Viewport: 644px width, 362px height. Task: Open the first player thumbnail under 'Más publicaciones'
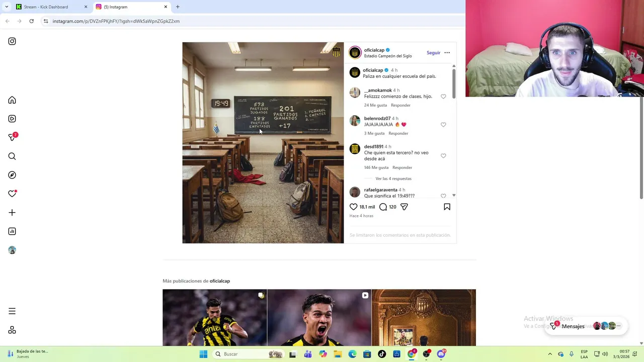point(214,318)
